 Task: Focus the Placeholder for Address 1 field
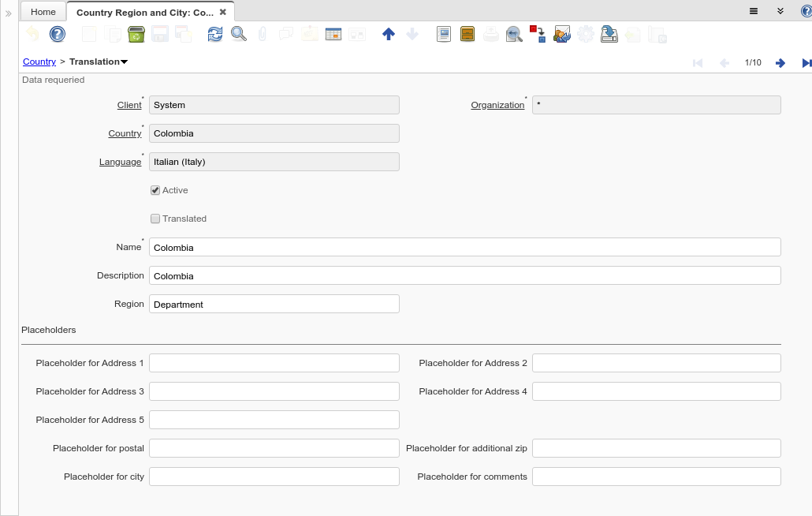[x=274, y=363]
